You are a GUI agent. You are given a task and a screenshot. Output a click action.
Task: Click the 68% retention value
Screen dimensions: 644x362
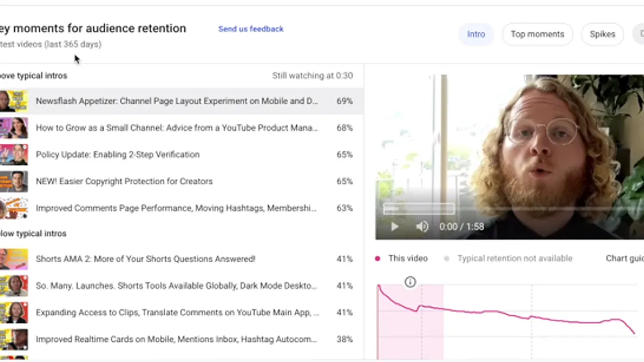coord(345,128)
